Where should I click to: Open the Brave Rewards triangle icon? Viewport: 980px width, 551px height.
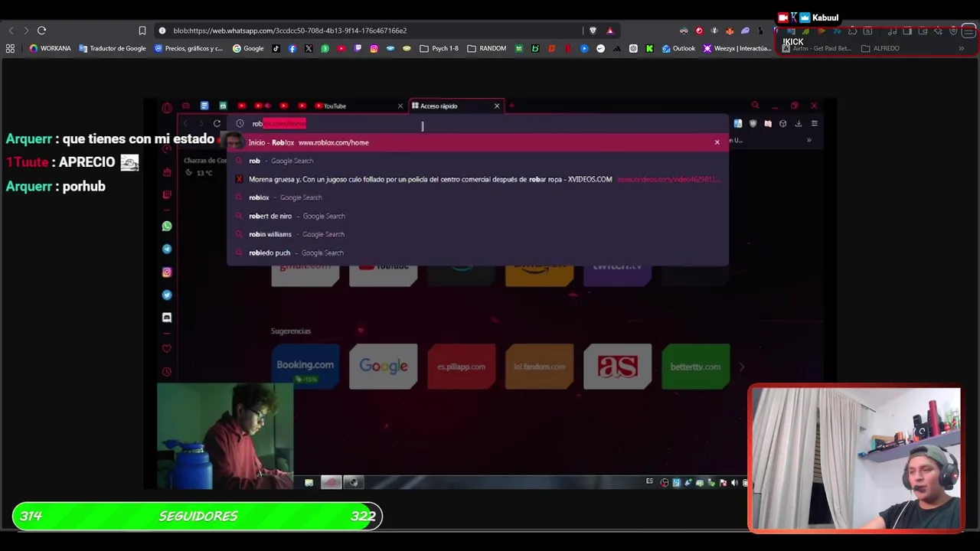coord(609,31)
